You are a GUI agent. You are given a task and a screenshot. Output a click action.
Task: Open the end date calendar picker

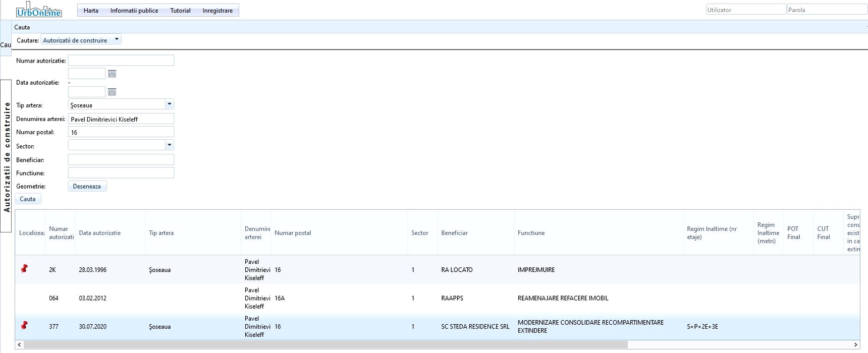(112, 92)
